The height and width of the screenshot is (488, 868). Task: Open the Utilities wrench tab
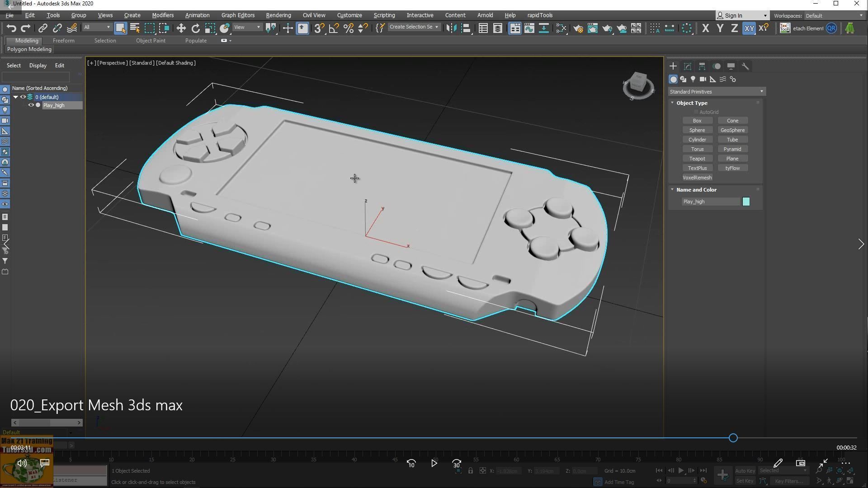coord(745,66)
